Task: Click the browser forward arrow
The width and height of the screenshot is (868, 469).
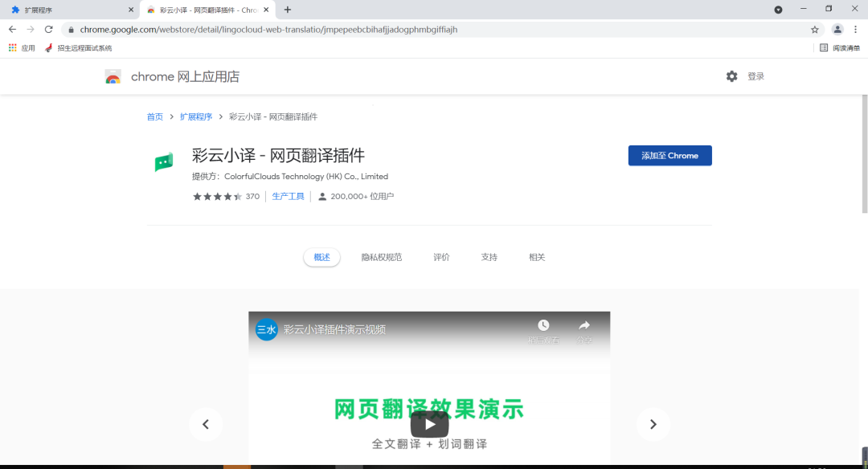Action: (x=31, y=29)
